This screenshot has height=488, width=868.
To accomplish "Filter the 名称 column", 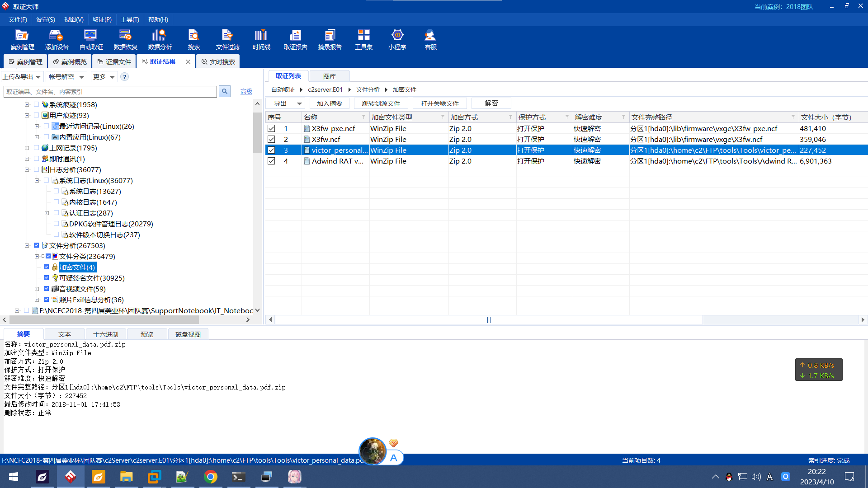I will (363, 117).
